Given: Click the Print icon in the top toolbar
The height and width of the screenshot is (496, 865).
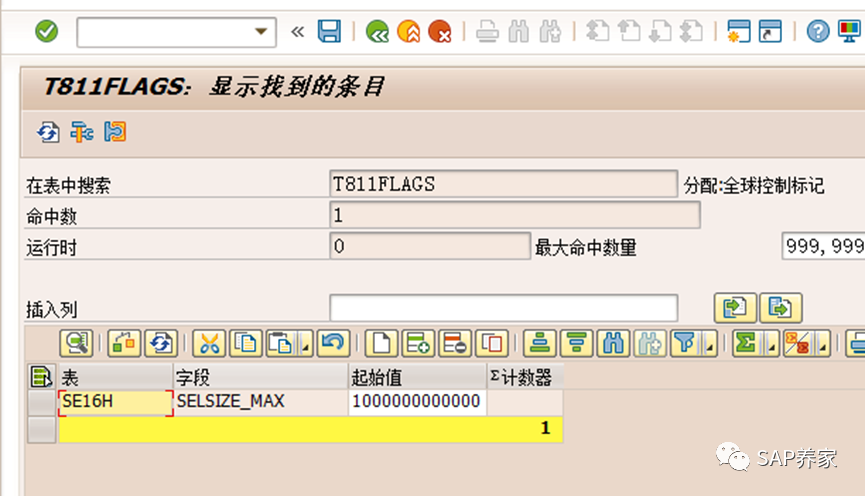Looking at the screenshot, I should [x=487, y=31].
